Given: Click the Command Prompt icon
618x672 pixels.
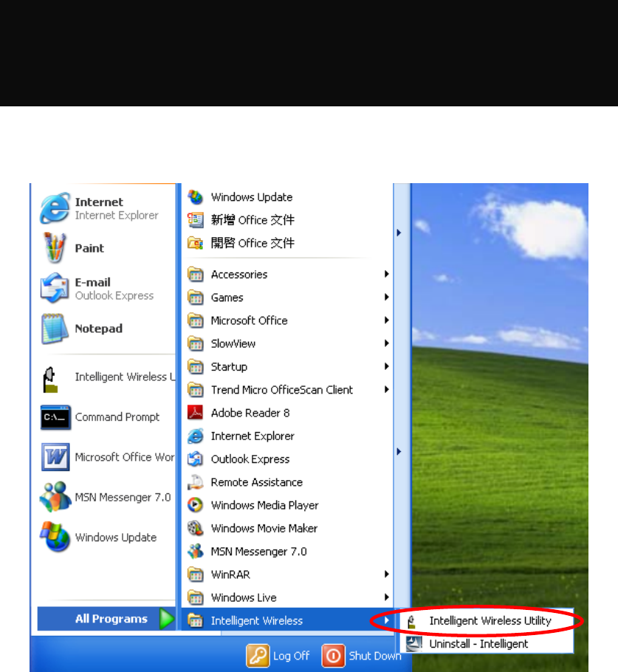Looking at the screenshot, I should click(55, 417).
